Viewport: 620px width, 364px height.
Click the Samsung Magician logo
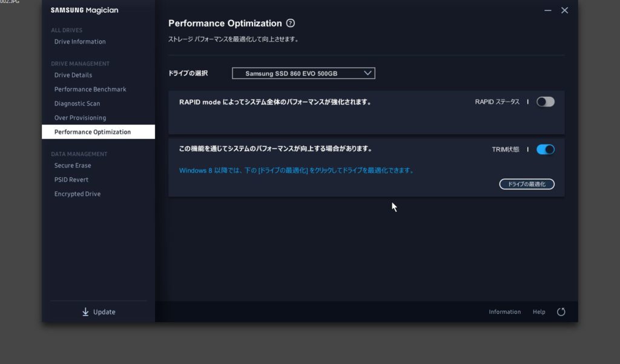84,10
